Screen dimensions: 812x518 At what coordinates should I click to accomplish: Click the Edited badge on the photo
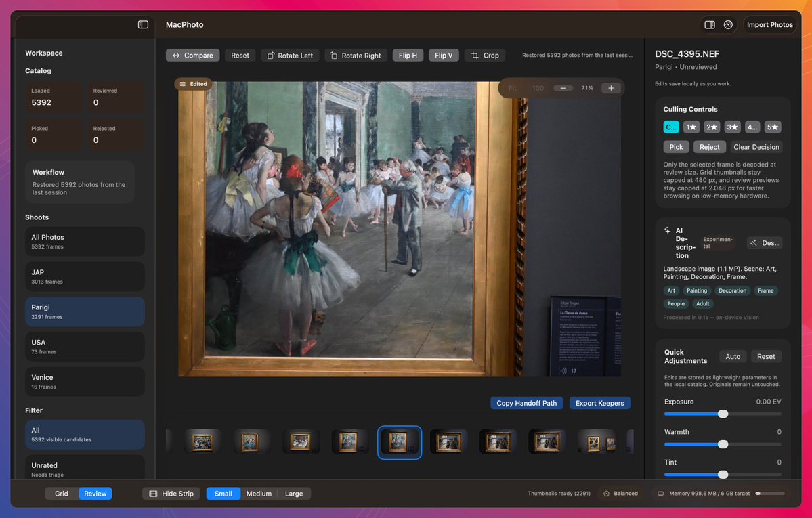click(193, 84)
